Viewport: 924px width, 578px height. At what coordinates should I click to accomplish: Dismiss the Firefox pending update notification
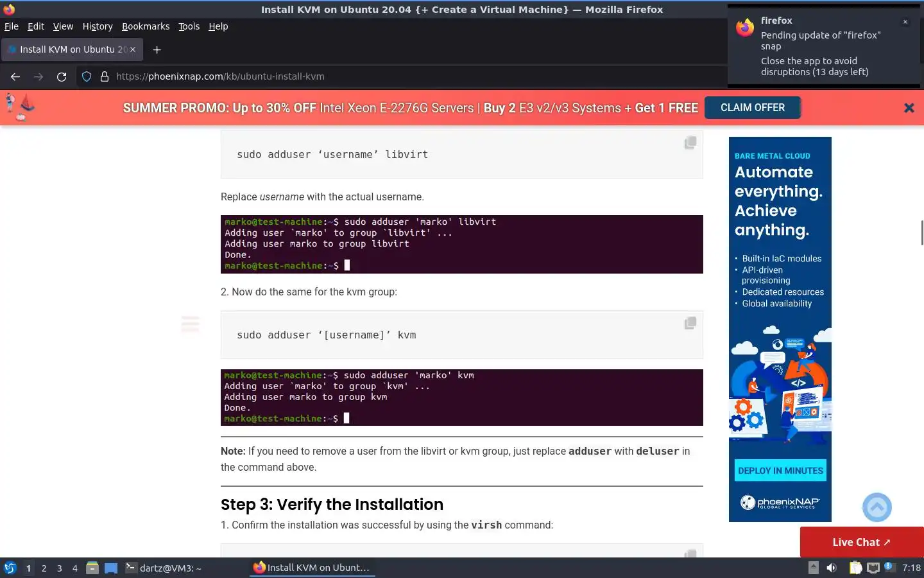905,22
